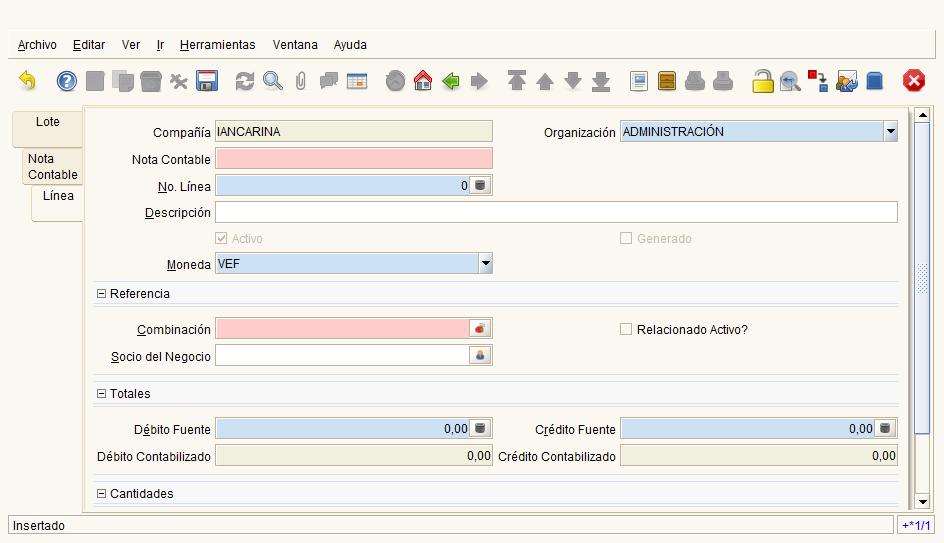Toggle the Activo checkbox
This screenshot has height=543, width=944.
coord(221,238)
